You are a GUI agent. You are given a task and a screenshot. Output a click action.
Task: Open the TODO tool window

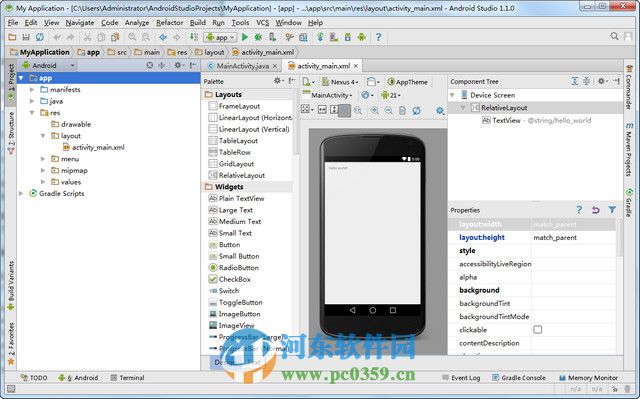tap(34, 378)
